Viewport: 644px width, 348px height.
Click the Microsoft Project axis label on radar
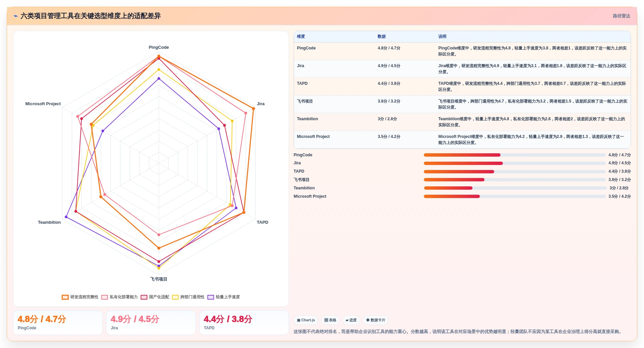click(x=43, y=104)
